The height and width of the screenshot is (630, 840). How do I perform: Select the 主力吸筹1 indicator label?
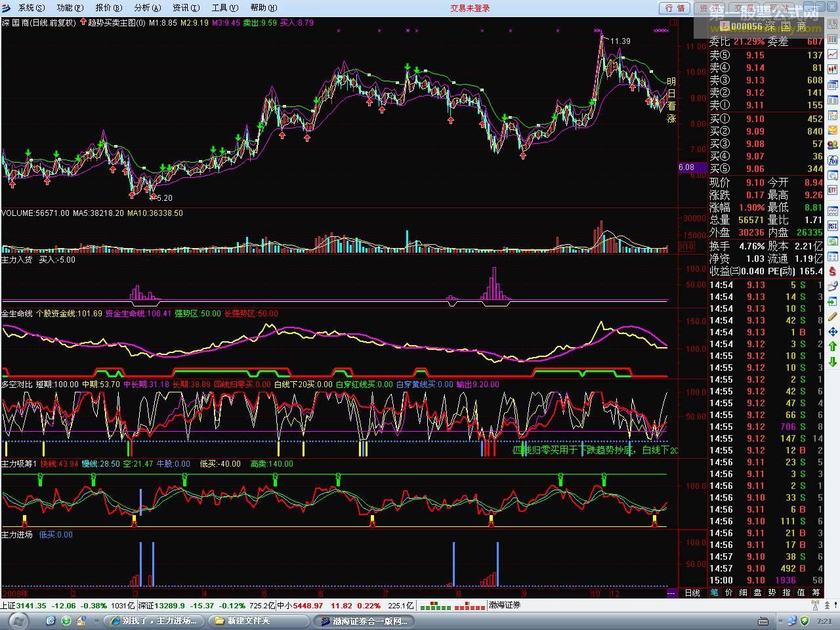[x=19, y=463]
